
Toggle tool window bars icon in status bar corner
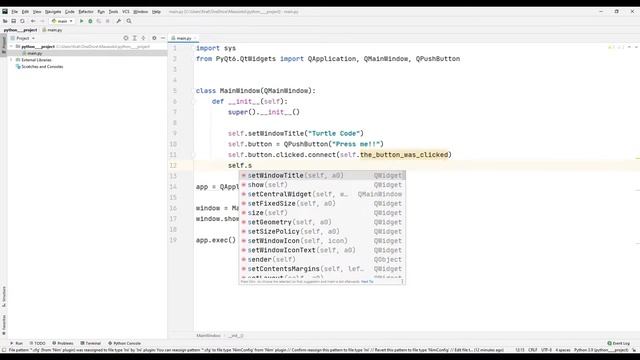coord(4,350)
